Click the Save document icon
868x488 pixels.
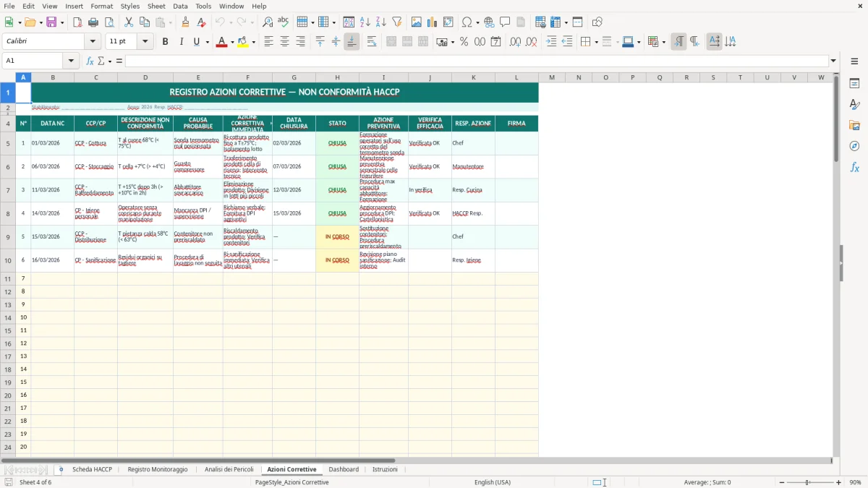[x=51, y=22]
